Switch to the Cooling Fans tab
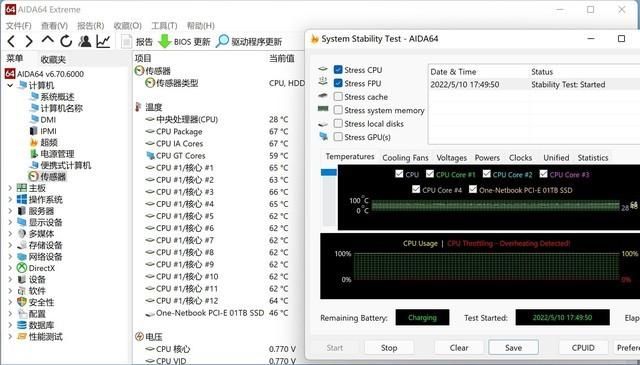Image resolution: width=640 pixels, height=365 pixels. (x=405, y=158)
